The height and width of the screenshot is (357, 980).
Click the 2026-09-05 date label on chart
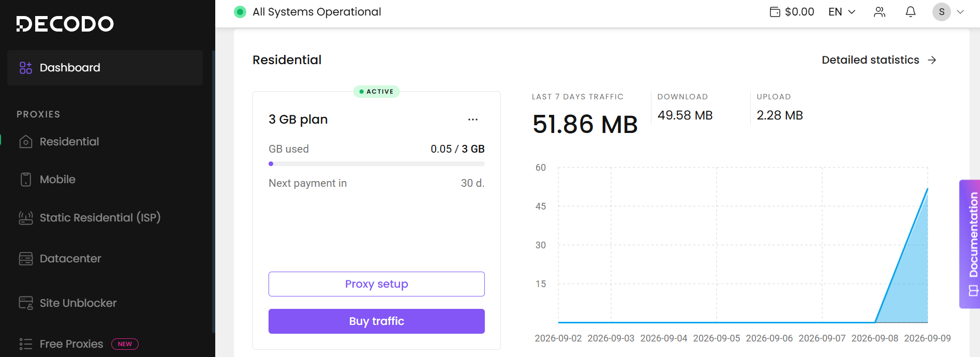click(717, 338)
